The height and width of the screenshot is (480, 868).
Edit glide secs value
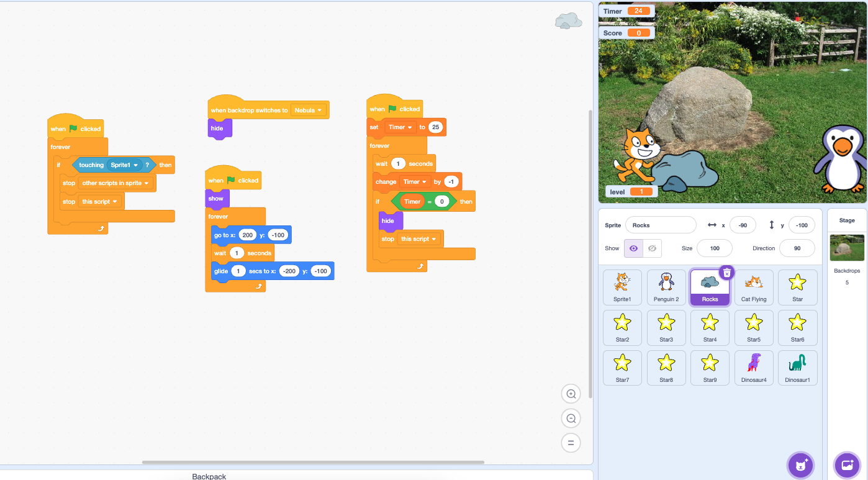(x=238, y=271)
